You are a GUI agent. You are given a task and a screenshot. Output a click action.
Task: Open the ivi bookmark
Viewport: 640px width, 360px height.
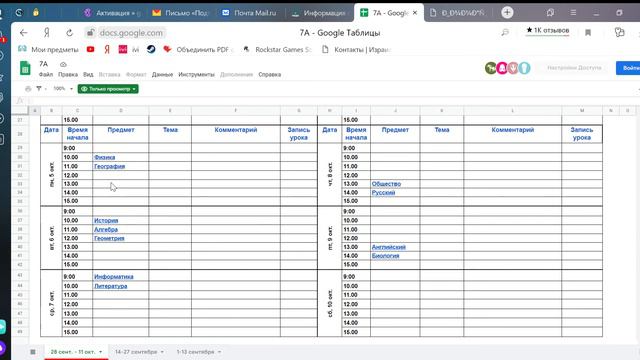(x=129, y=49)
